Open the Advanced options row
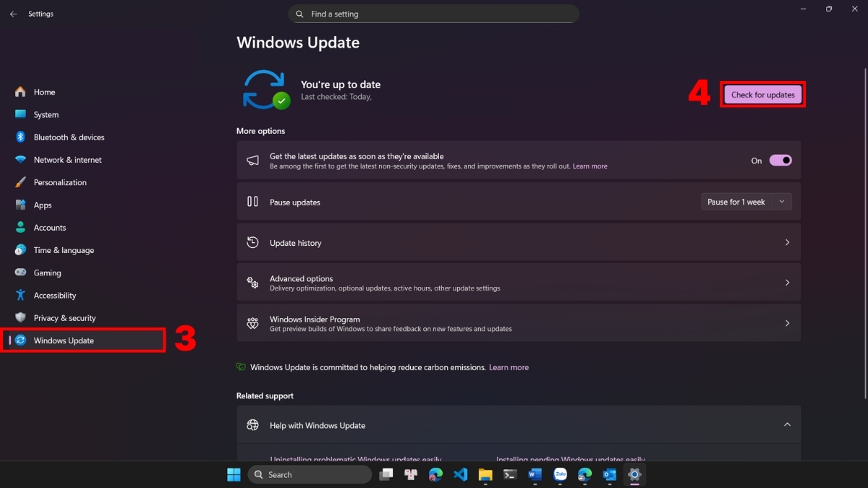This screenshot has height=488, width=868. point(519,283)
